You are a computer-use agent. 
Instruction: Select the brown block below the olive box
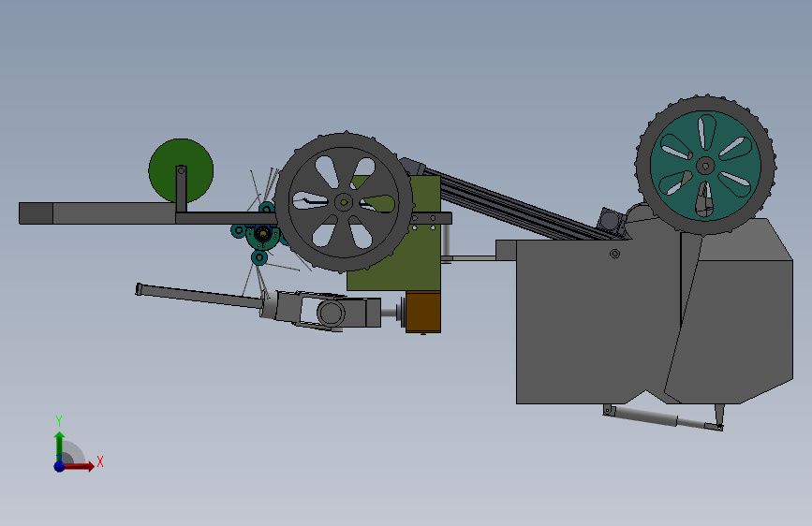coord(423,312)
